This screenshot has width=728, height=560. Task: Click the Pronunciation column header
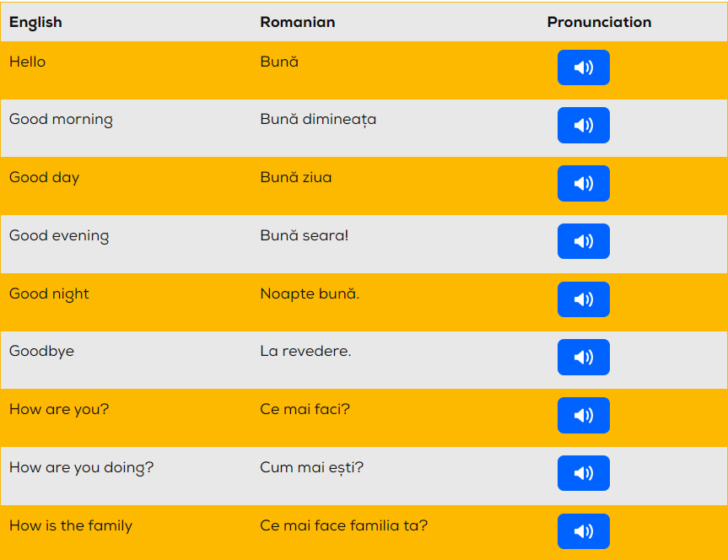599,22
